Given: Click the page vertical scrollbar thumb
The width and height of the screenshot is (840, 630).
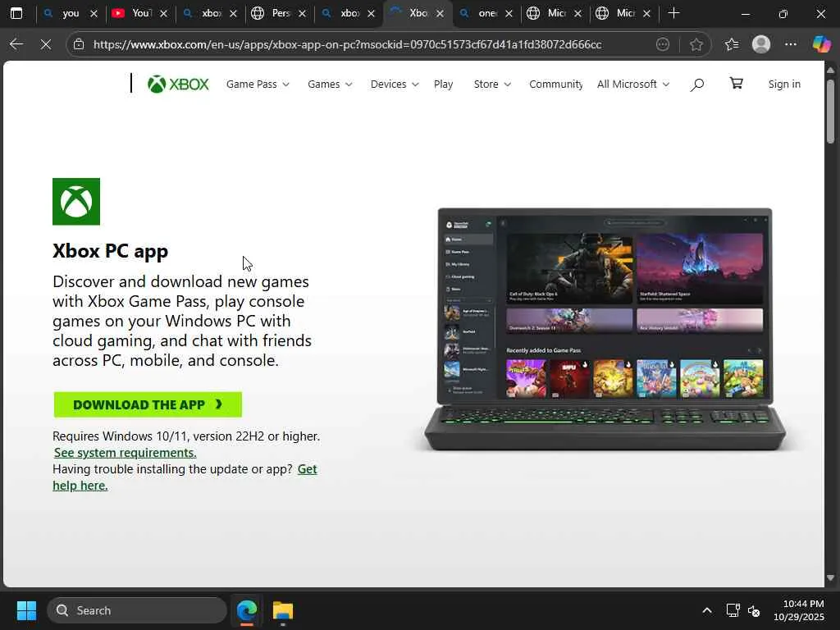Looking at the screenshot, I should [x=830, y=112].
